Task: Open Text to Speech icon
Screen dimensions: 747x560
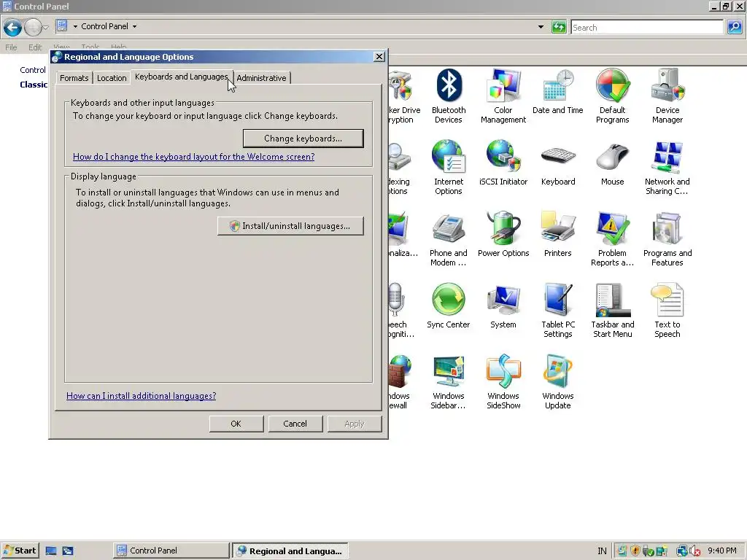Action: click(x=667, y=311)
